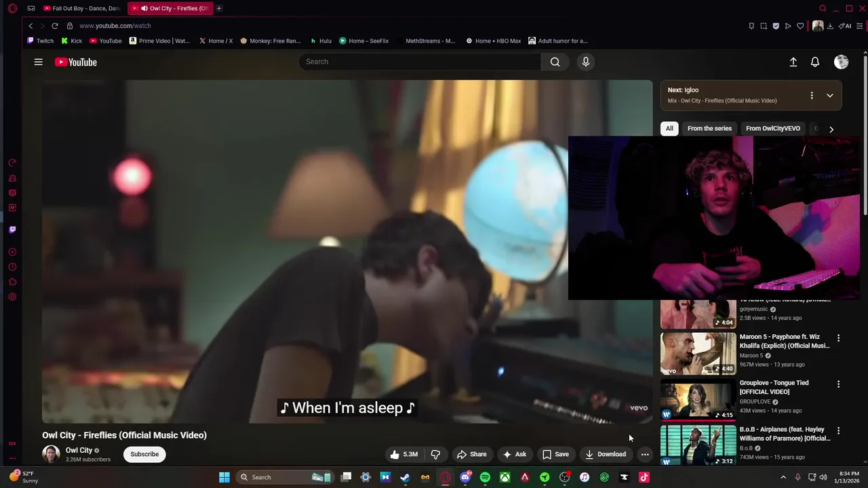The image size is (868, 488).
Task: Open more actions menu under video
Action: [645, 454]
